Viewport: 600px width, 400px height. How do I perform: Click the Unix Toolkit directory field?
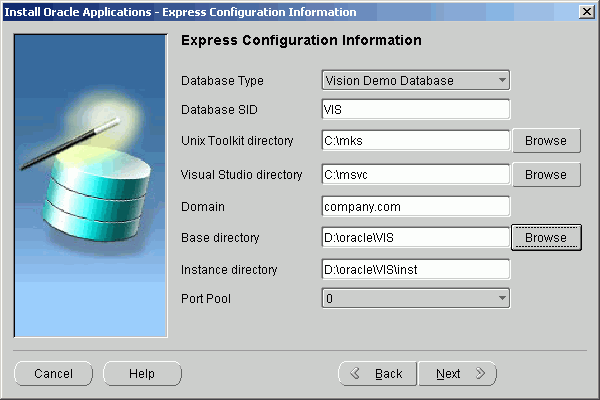tap(416, 140)
